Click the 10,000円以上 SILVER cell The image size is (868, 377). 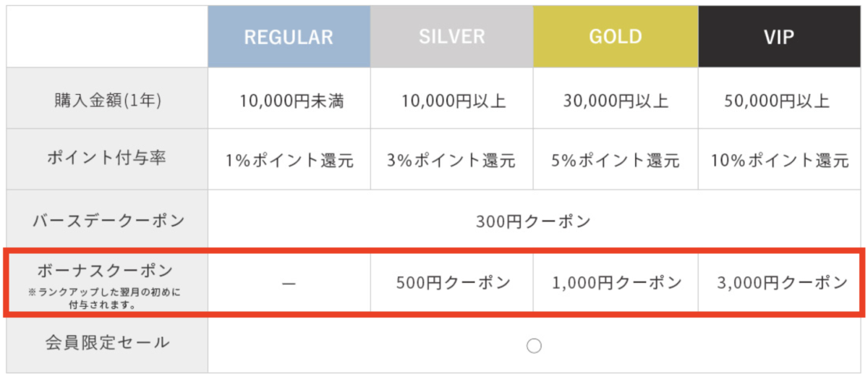coord(452,100)
